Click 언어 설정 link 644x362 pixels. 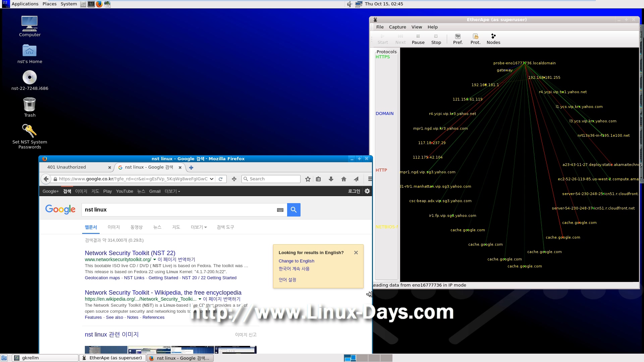click(287, 280)
